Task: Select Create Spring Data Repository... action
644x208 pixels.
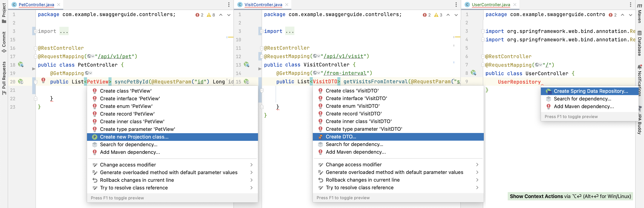Action: click(x=591, y=91)
